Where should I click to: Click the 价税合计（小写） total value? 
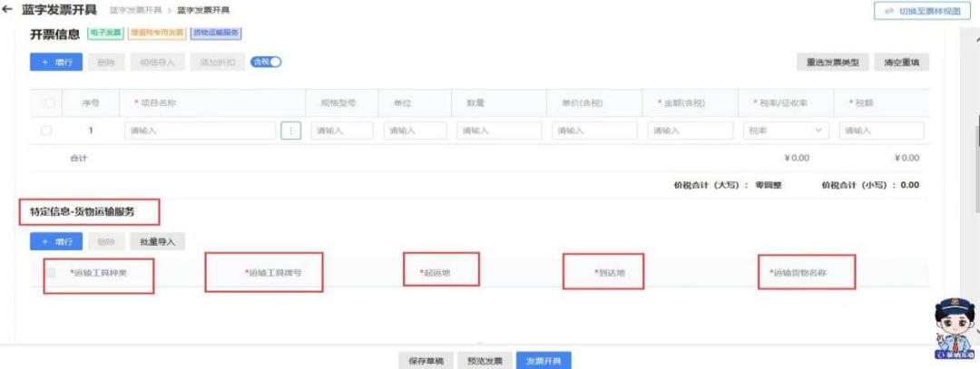click(909, 186)
